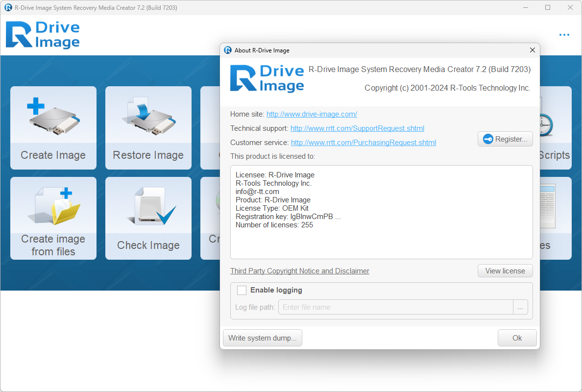Click the info@r-tt.com text
582x392 pixels.
coord(257,192)
